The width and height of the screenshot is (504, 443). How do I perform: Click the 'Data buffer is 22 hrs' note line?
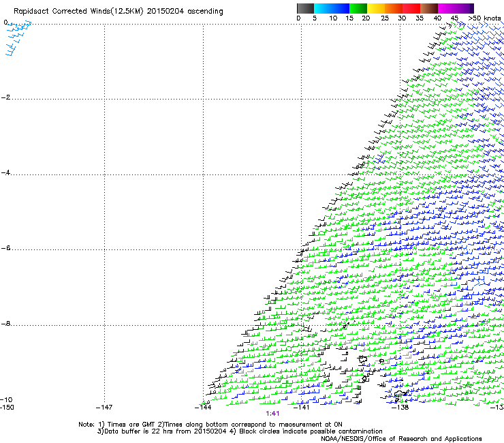240,431
